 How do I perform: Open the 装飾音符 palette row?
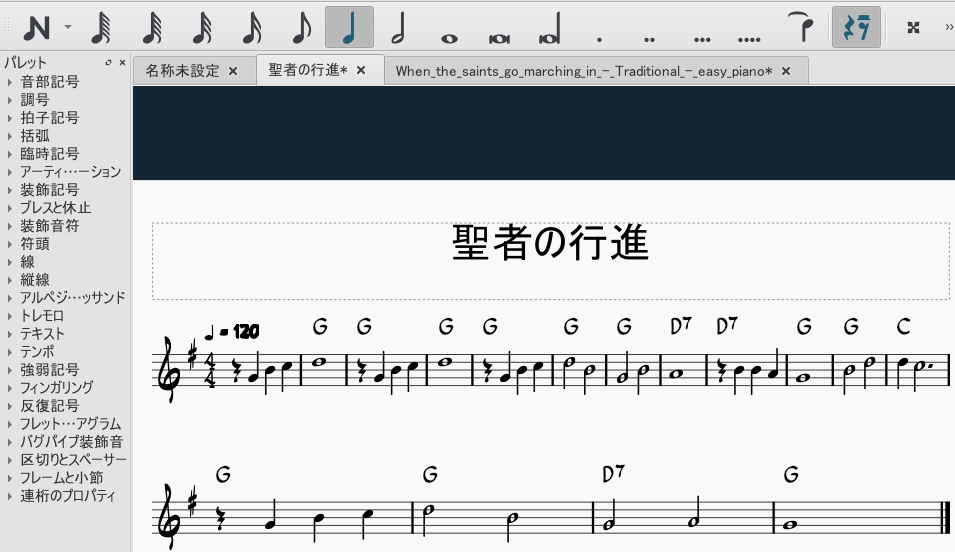click(66, 225)
